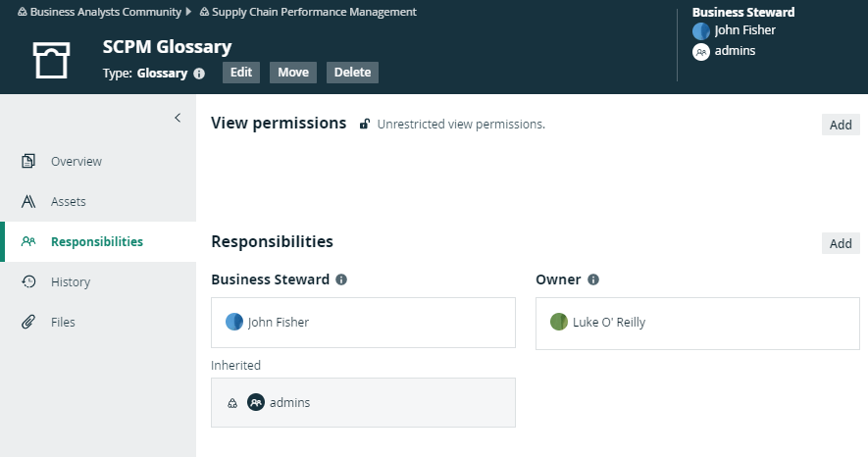Image resolution: width=868 pixels, height=457 pixels.
Task: Click Luke O' Reilly's avatar in Owner card
Action: tap(559, 322)
